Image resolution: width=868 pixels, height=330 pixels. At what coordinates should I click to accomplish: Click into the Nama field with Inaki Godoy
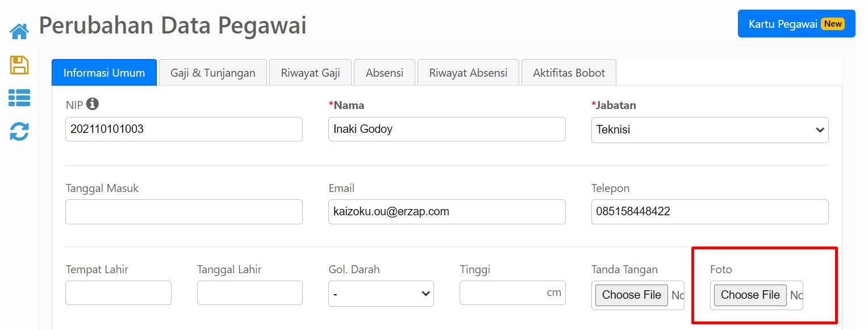pyautogui.click(x=447, y=130)
